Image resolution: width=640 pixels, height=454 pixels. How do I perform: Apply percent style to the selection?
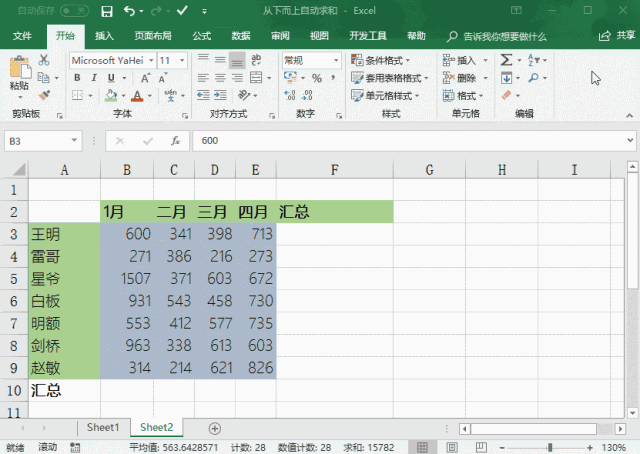[311, 78]
